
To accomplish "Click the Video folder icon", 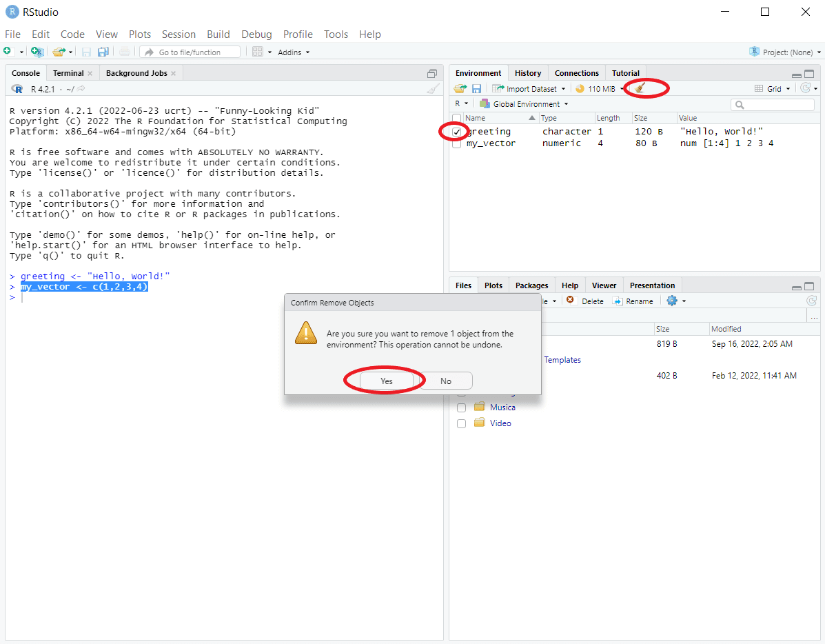I will (x=479, y=422).
